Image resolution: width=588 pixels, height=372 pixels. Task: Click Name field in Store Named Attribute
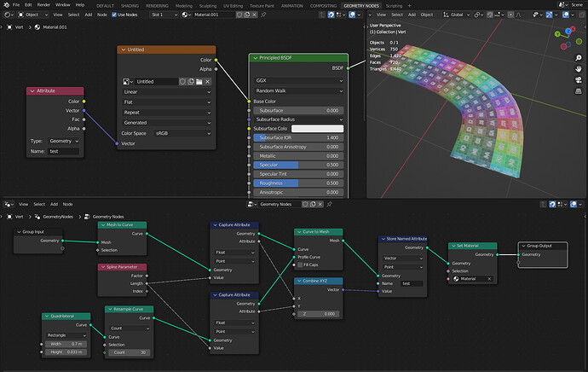pyautogui.click(x=412, y=283)
